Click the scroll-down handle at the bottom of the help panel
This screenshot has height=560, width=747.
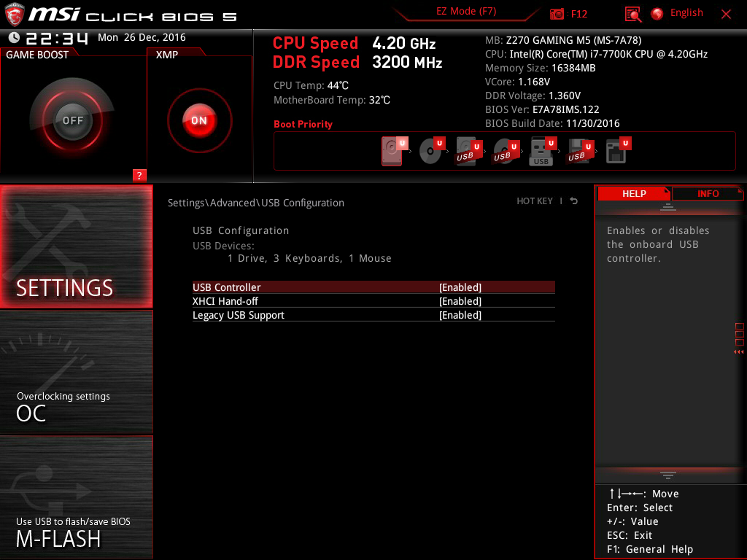[x=668, y=475]
